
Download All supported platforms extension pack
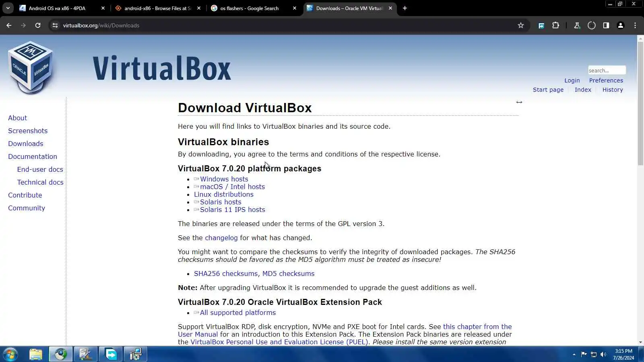point(238,313)
